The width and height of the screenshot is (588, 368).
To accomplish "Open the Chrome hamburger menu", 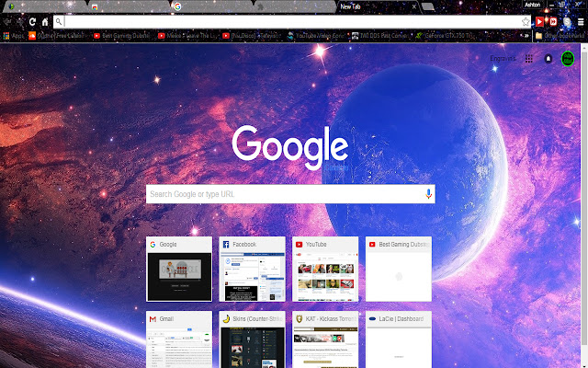I will 581,22.
